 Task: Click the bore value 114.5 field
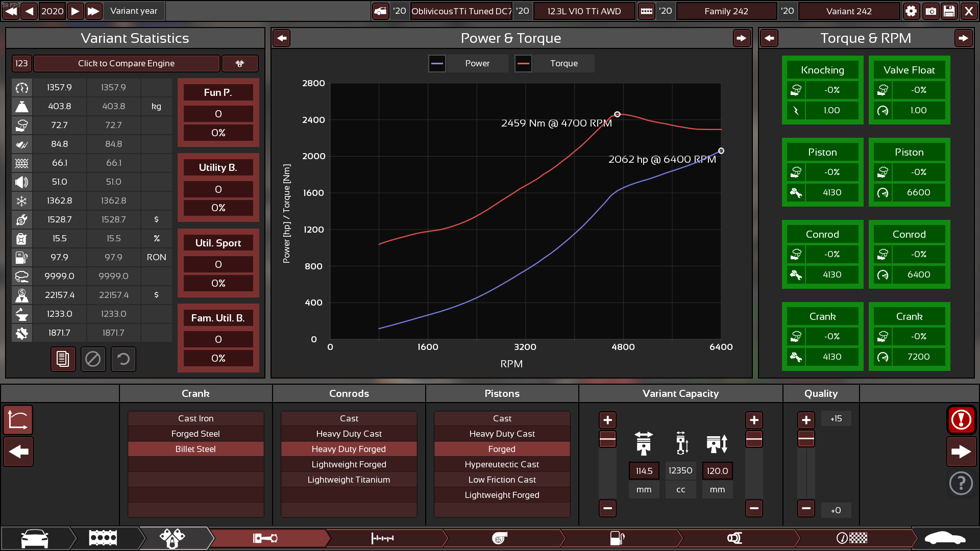pos(644,471)
